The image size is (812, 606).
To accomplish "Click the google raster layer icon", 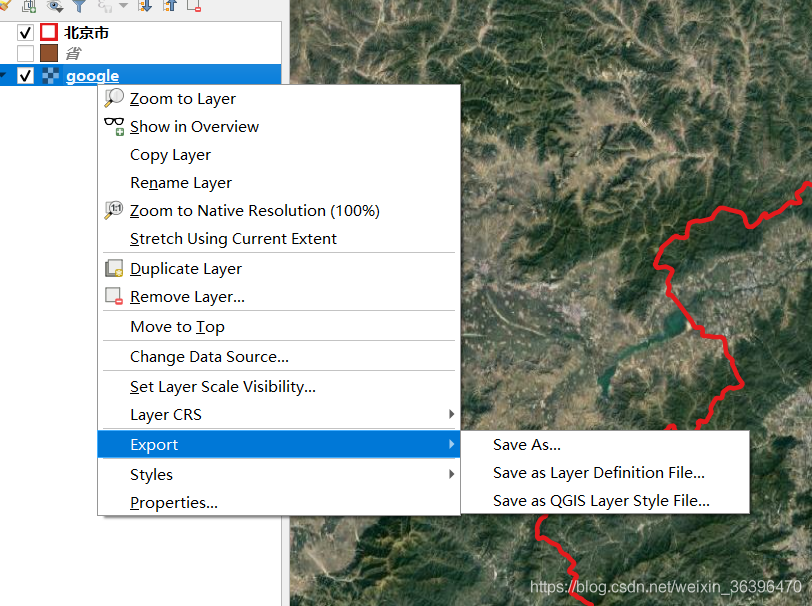I will [50, 76].
